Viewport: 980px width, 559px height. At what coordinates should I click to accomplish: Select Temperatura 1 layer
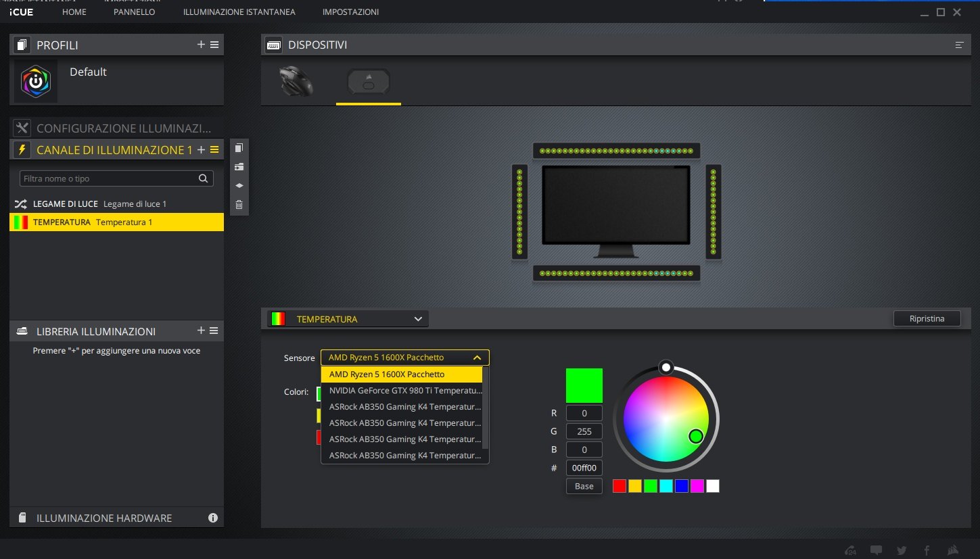[x=116, y=222]
